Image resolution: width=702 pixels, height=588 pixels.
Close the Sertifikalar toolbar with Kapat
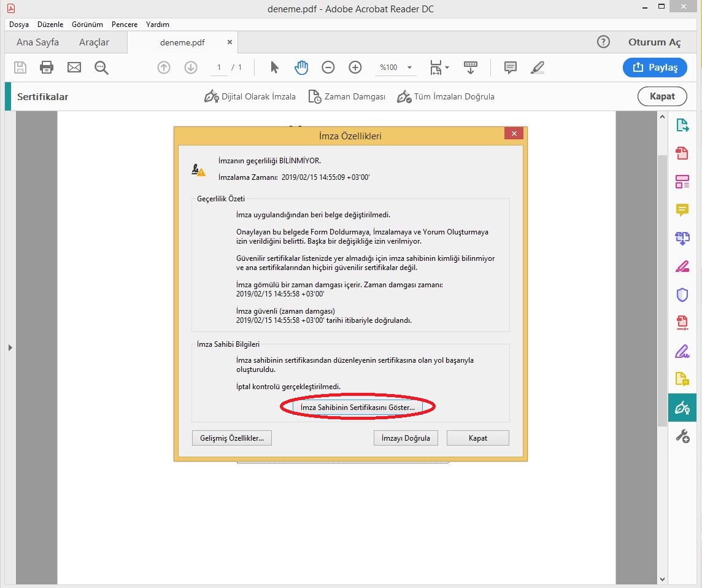coord(662,96)
